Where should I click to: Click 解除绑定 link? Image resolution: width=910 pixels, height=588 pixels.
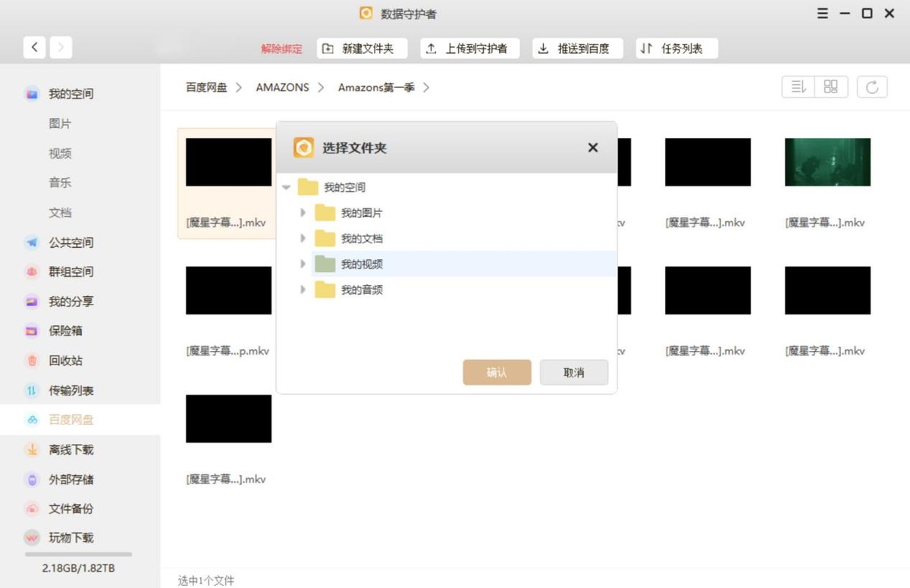281,48
